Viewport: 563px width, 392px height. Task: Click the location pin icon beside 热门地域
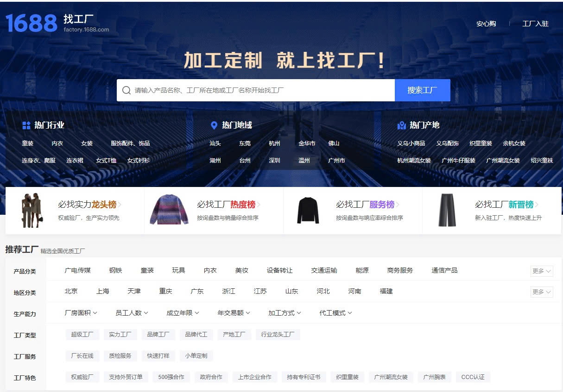click(x=214, y=125)
